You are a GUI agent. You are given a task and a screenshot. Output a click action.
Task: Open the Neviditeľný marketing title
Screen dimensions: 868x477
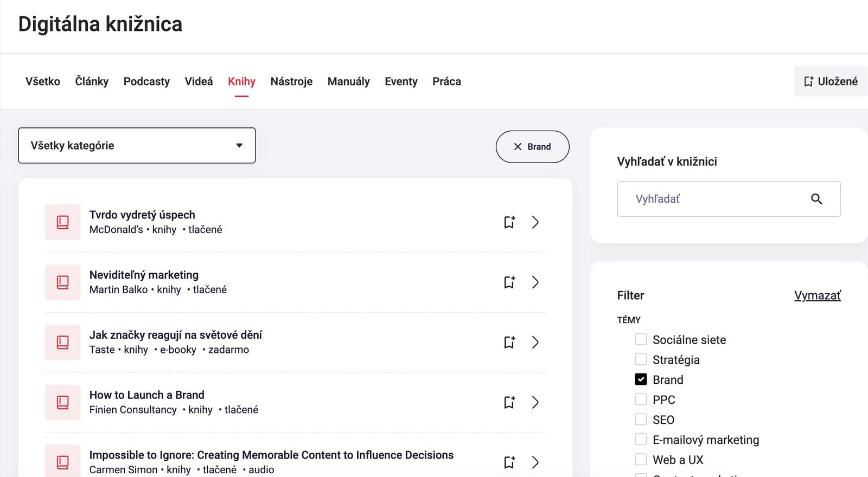click(144, 275)
